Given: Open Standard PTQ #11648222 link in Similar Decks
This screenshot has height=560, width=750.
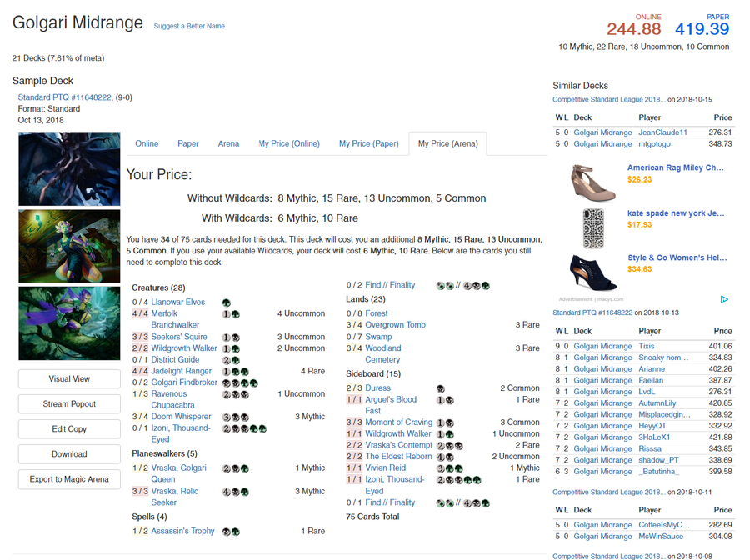Looking at the screenshot, I should (592, 312).
